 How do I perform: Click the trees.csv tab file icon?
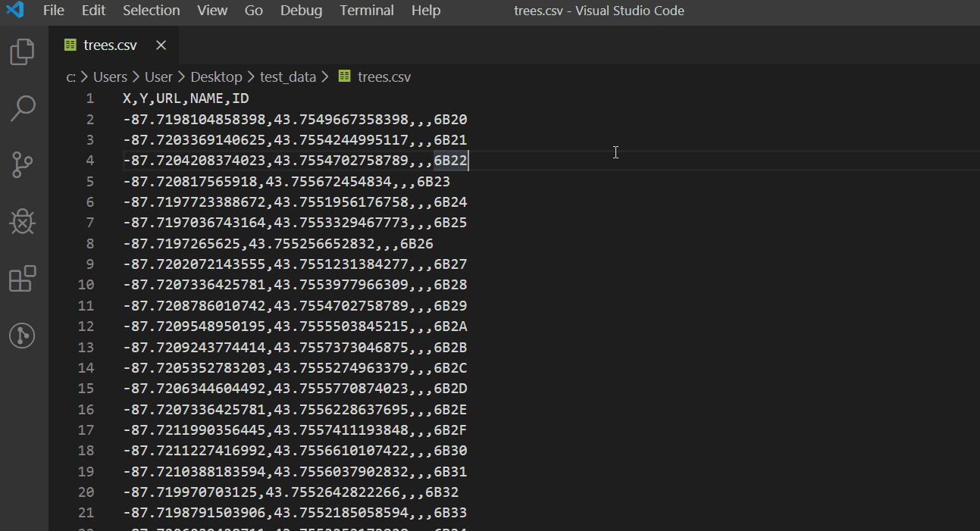point(70,45)
